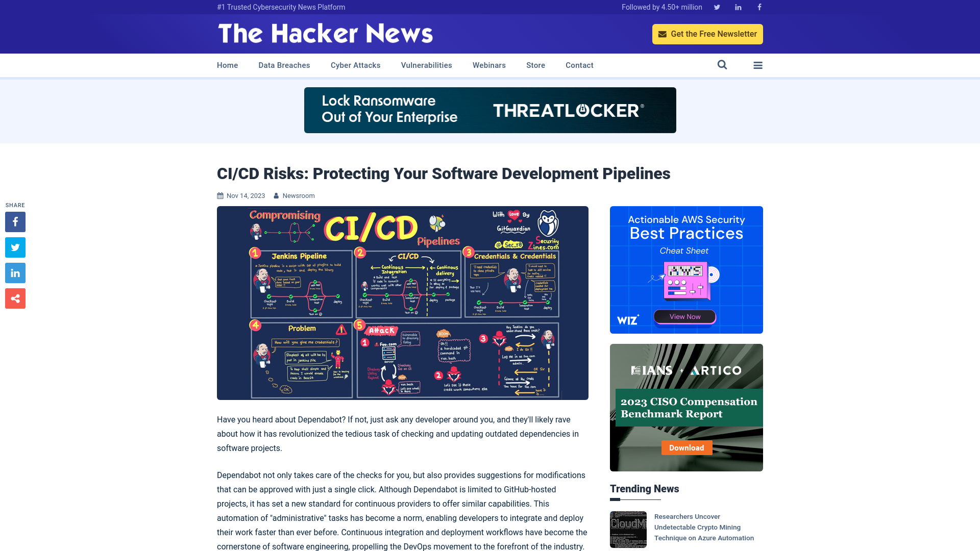Click the Twitter social media icon in header

tap(717, 7)
